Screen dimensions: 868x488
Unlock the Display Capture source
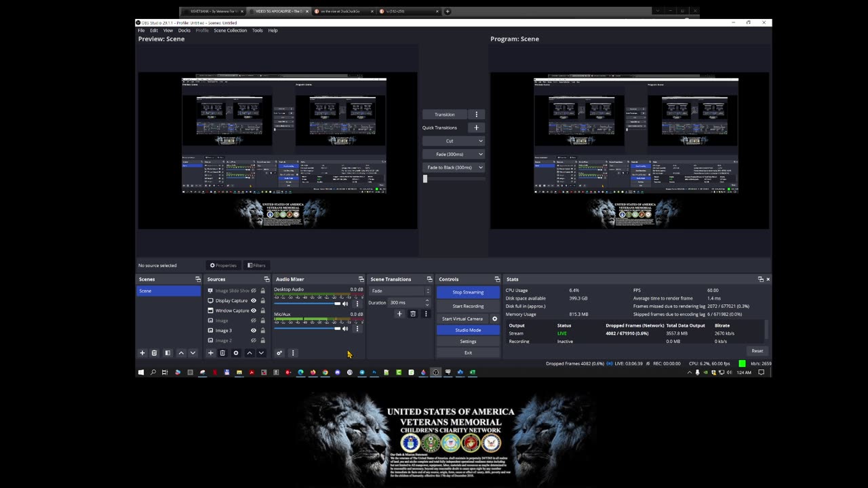pos(263,300)
